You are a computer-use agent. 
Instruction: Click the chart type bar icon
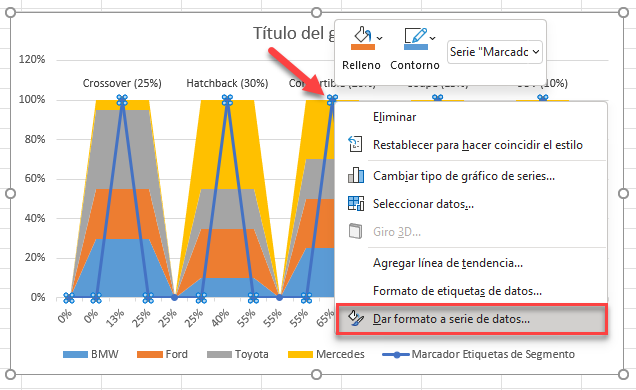coord(356,176)
